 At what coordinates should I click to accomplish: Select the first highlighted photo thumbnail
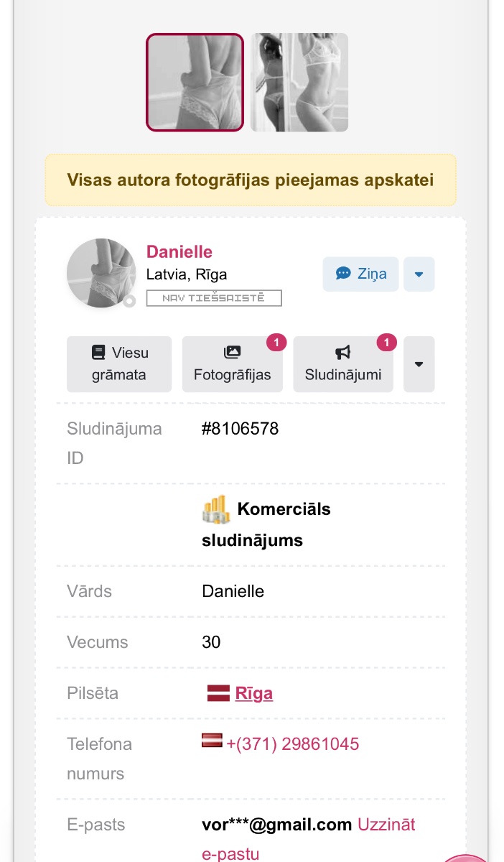click(195, 83)
